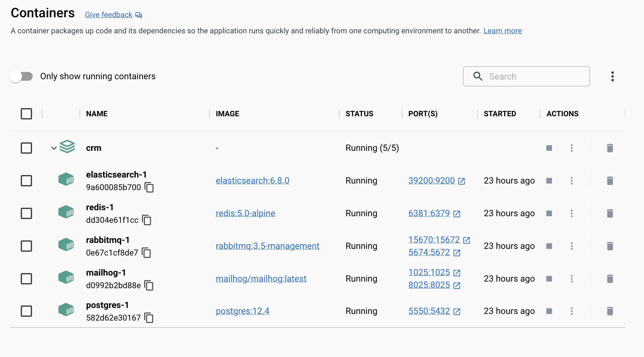Open port 39200:9200 external link icon
Viewport: 644px width, 357px height.
(461, 181)
